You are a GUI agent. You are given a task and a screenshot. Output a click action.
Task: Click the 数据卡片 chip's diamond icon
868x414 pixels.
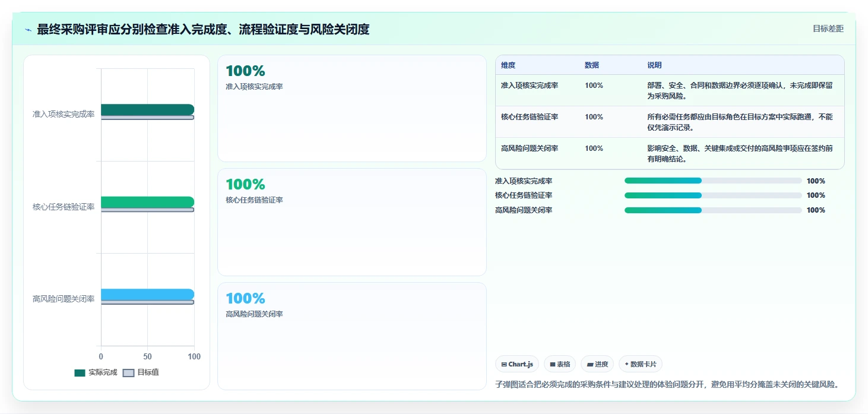pyautogui.click(x=626, y=364)
